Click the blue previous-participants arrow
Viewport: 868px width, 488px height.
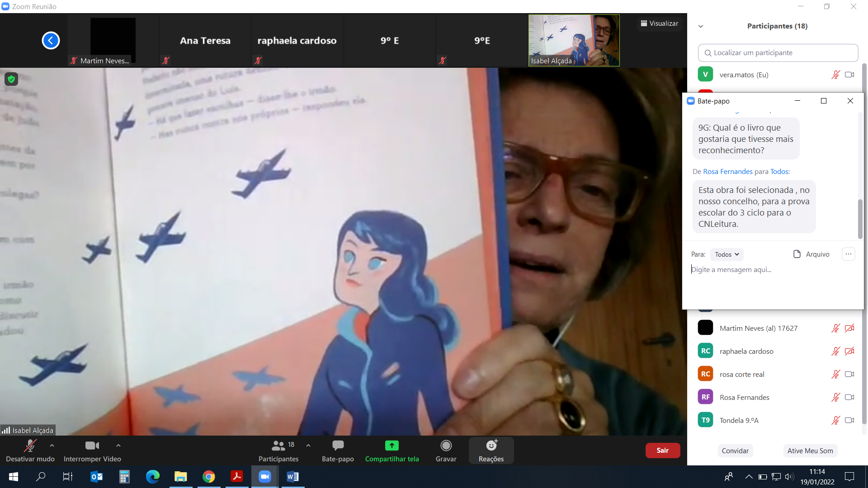(51, 41)
